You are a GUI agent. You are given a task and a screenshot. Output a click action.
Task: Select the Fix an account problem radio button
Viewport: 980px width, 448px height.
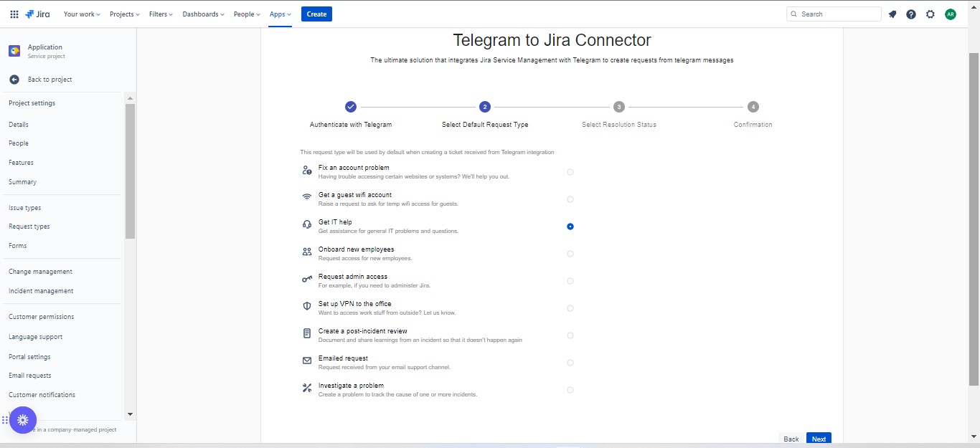pyautogui.click(x=570, y=172)
